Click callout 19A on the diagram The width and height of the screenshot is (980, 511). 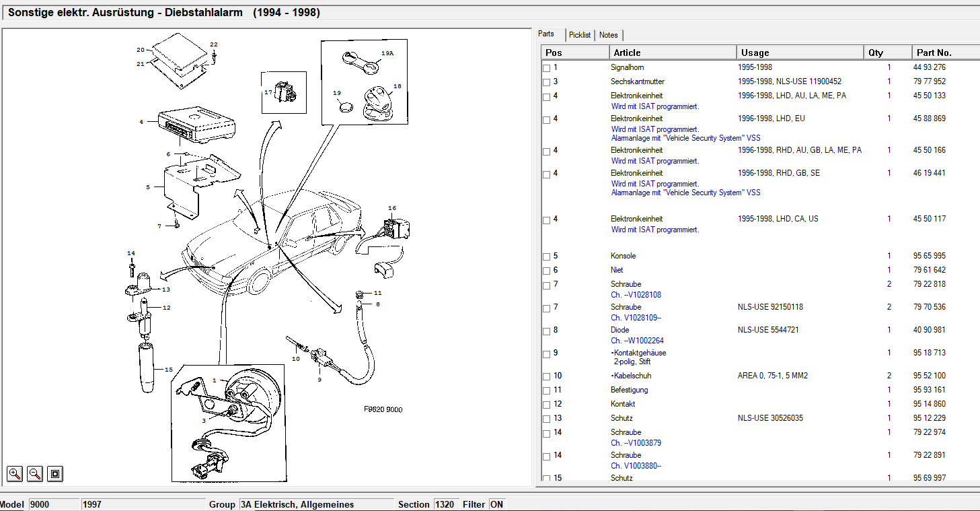[387, 53]
